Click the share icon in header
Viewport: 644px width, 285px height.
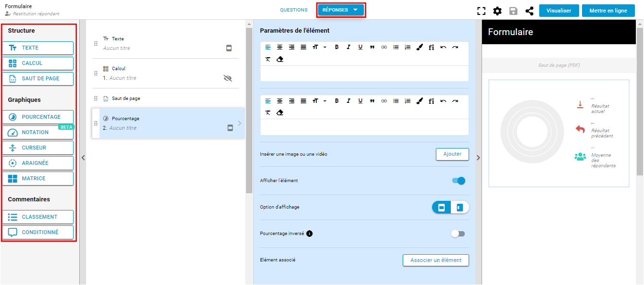[529, 11]
